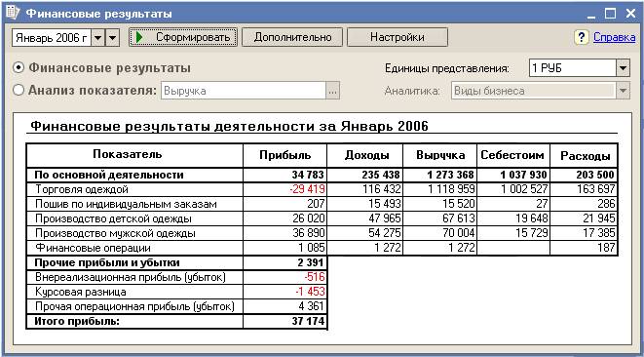
Task: Click the Итого прибыль label
Action: tap(77, 321)
